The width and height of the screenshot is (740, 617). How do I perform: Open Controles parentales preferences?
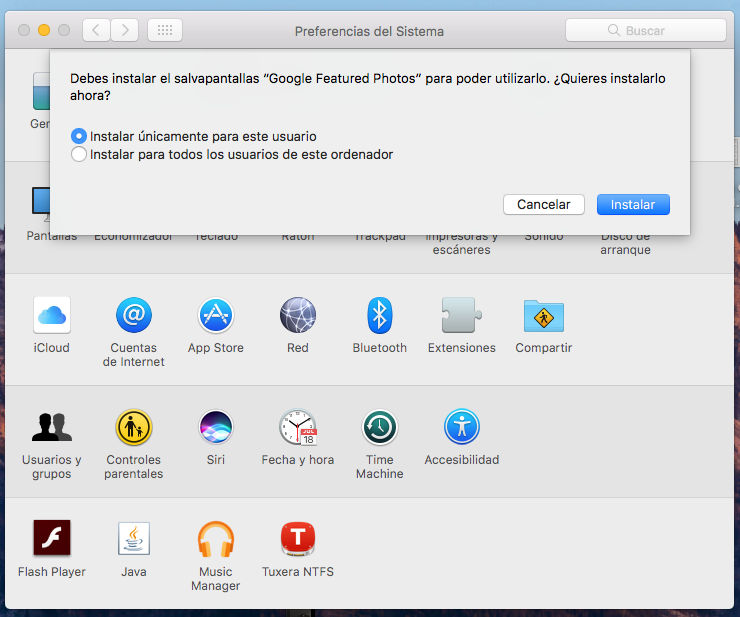(134, 427)
